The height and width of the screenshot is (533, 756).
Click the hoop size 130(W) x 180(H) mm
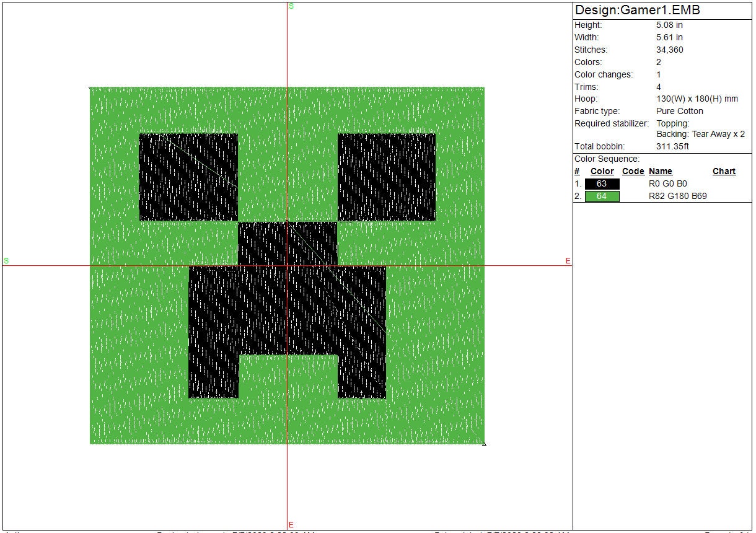pos(697,99)
